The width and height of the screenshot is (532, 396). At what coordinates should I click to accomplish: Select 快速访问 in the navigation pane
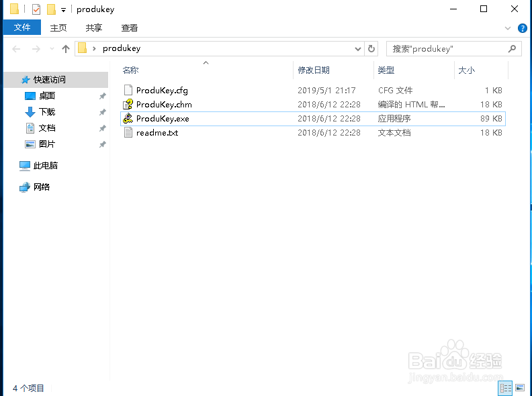[x=56, y=80]
